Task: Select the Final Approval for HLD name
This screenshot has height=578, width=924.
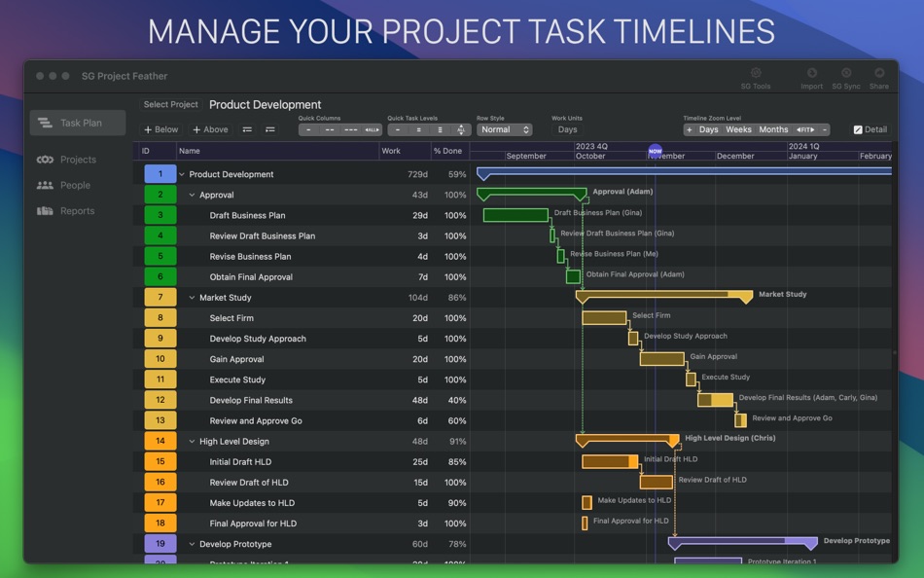Action: 254,524
